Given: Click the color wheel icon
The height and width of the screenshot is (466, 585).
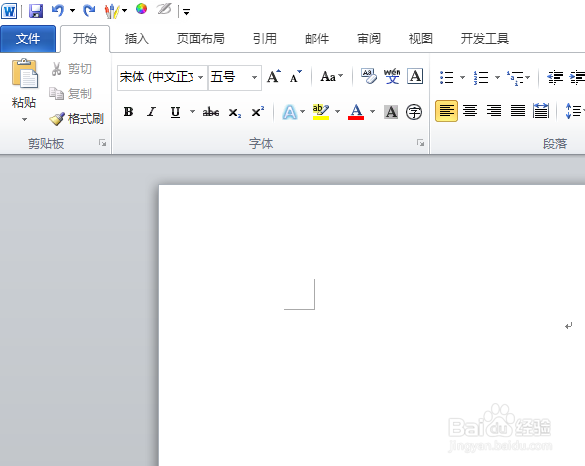Looking at the screenshot, I should click(141, 9).
